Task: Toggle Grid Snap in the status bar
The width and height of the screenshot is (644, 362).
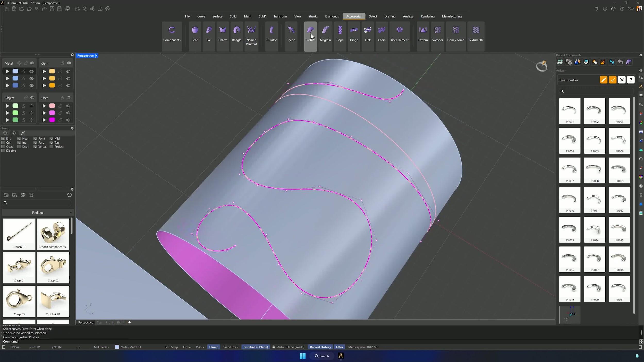Action: point(171,347)
